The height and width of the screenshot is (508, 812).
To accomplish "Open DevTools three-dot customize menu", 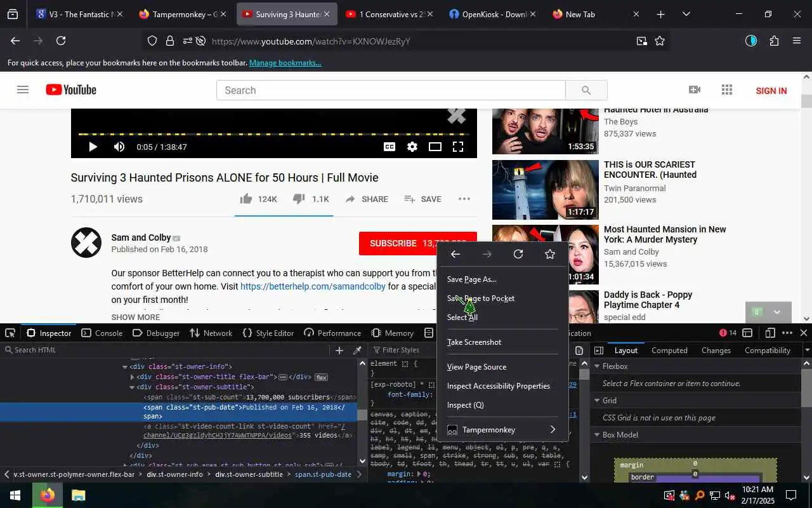I will pos(787,333).
